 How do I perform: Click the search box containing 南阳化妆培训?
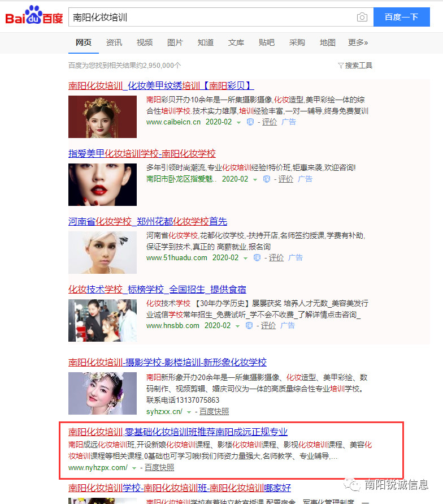[x=212, y=18]
